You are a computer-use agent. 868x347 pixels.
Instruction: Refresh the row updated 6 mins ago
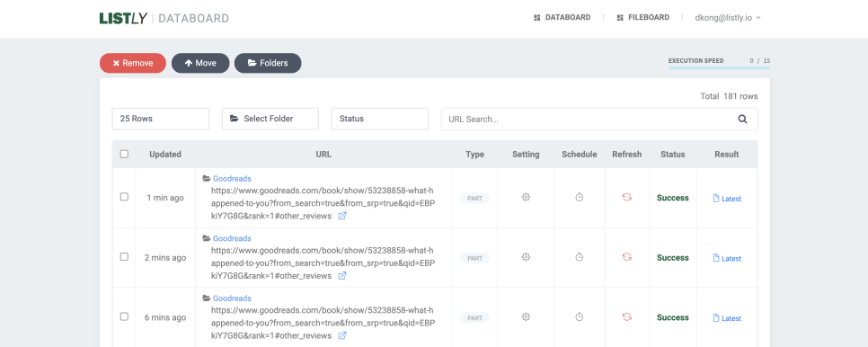(x=626, y=316)
